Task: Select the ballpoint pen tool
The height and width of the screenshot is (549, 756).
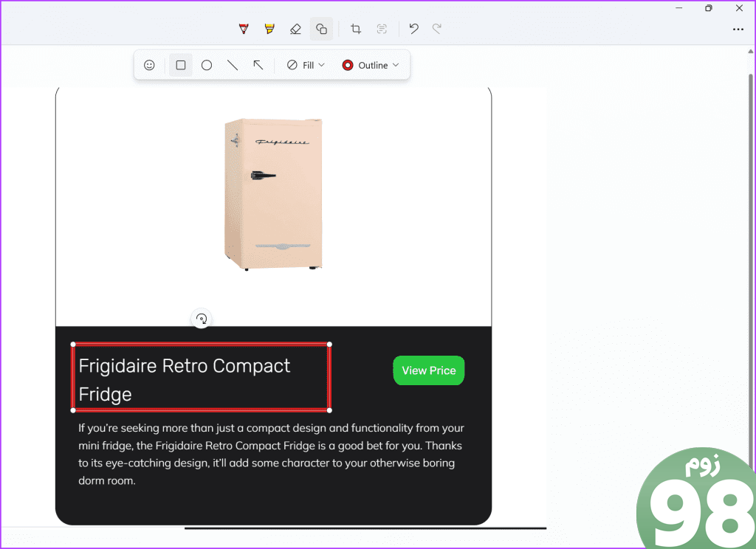Action: 244,29
